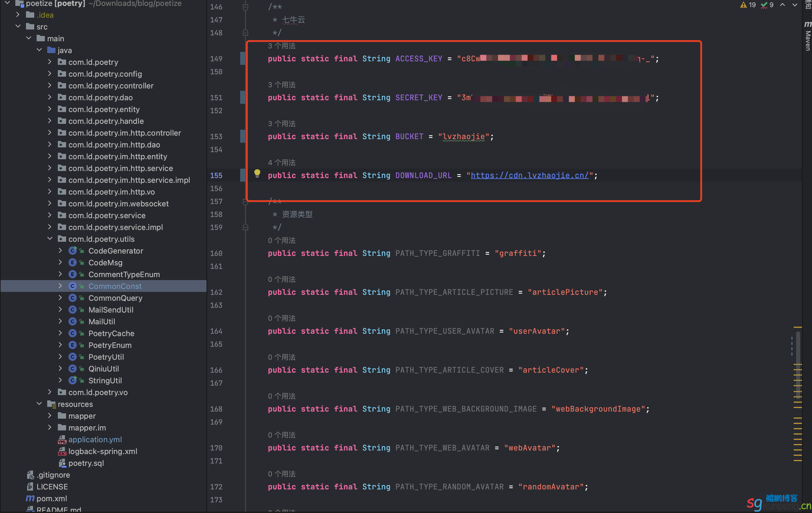Select PoetryUtil in project tree

tap(106, 357)
